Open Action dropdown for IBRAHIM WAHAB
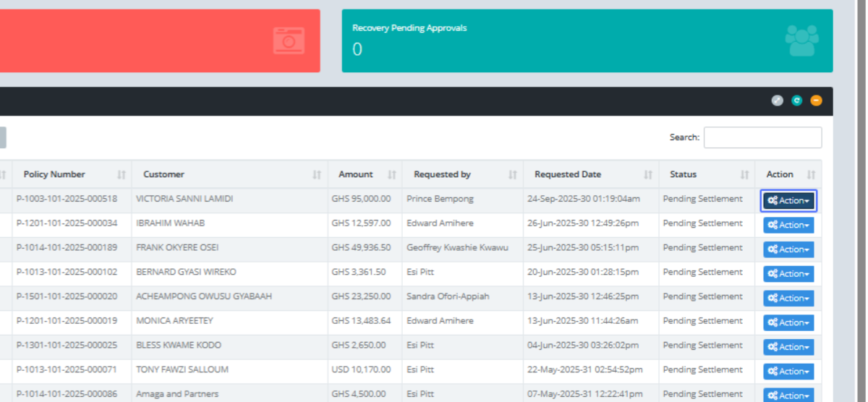This screenshot has height=402, width=868. pos(788,225)
